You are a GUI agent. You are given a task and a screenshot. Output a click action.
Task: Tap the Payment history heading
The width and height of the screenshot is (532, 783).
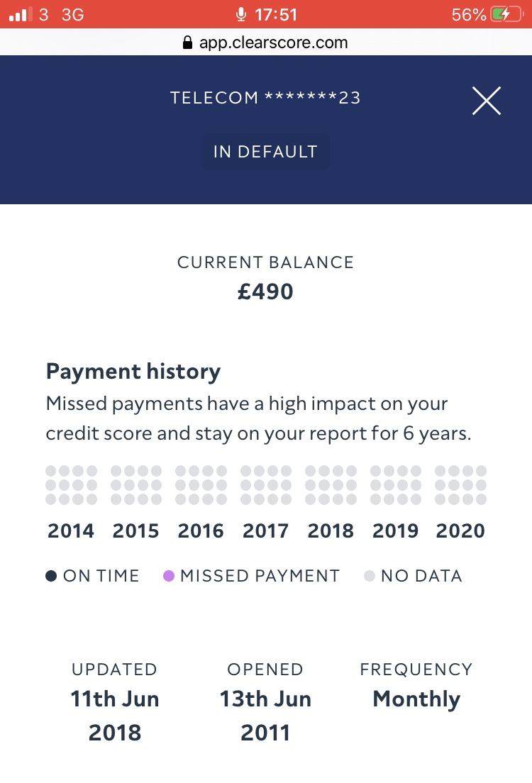[x=133, y=372]
